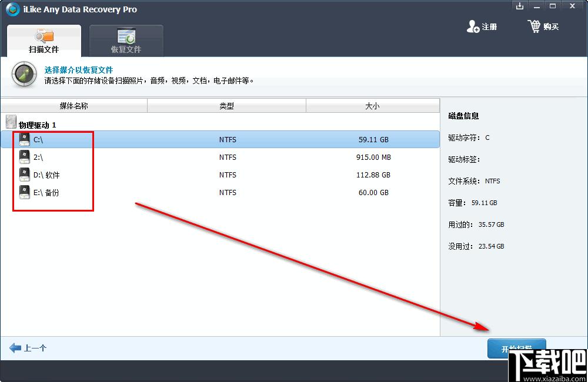The width and height of the screenshot is (588, 382).
Task: Select the 物理驱动 1 group label
Action: (38, 125)
